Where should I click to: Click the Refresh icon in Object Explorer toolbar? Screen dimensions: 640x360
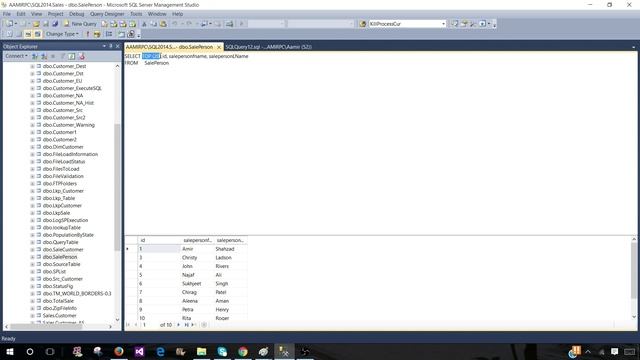tap(72, 56)
